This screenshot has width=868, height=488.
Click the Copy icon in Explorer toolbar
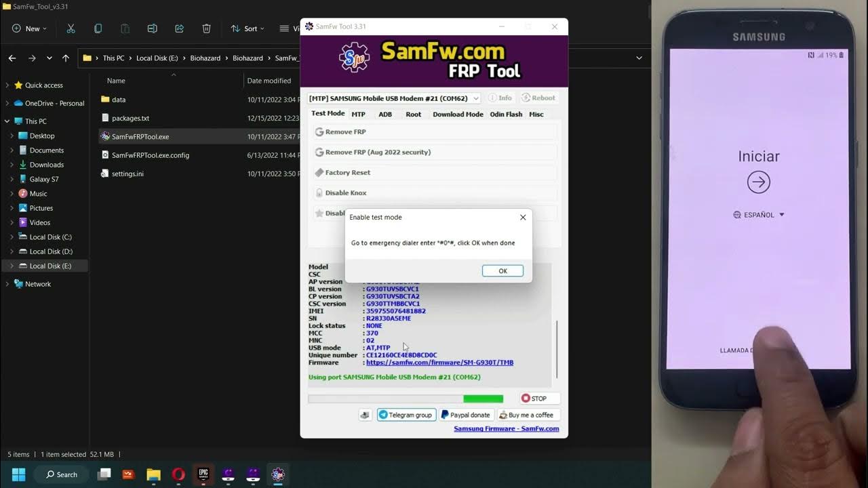(98, 28)
